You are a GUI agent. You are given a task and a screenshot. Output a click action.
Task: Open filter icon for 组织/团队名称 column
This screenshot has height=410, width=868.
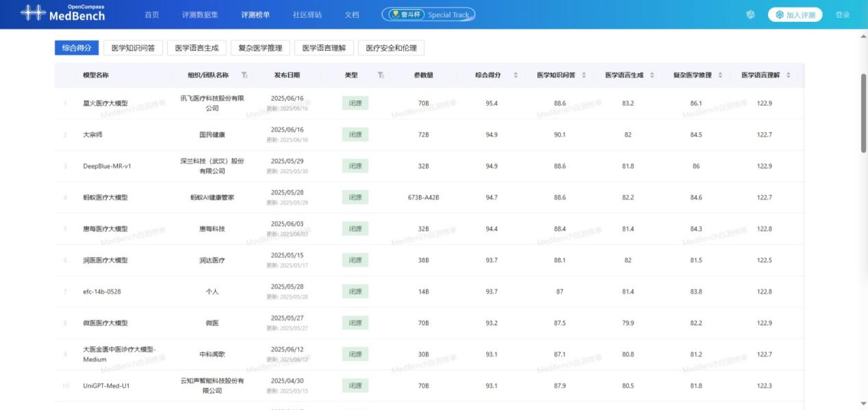click(x=244, y=75)
